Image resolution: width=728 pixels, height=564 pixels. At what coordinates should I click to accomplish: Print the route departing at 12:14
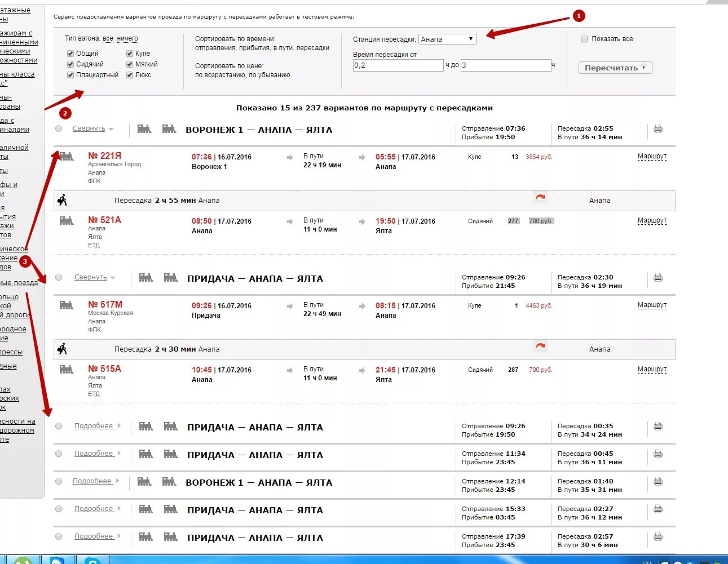pos(658,482)
